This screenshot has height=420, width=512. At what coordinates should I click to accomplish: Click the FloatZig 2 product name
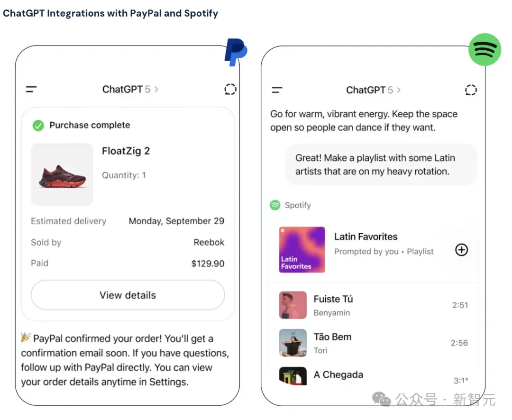(x=126, y=151)
